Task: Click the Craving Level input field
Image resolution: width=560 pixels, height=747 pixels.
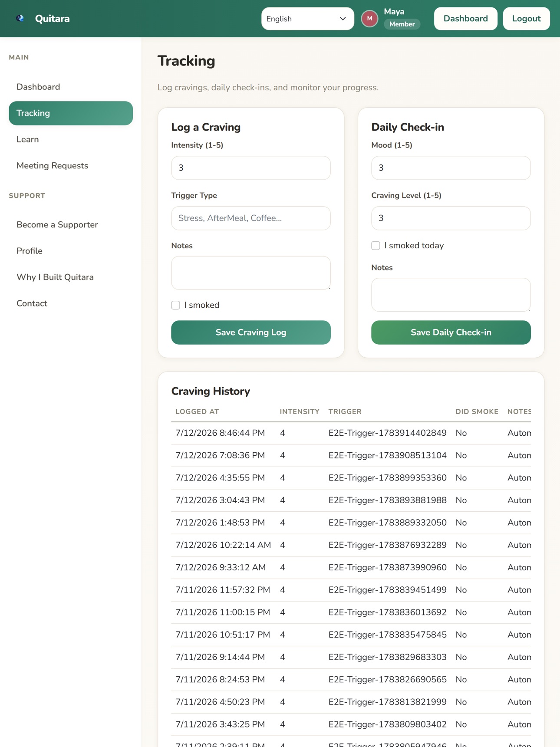Action: click(451, 218)
